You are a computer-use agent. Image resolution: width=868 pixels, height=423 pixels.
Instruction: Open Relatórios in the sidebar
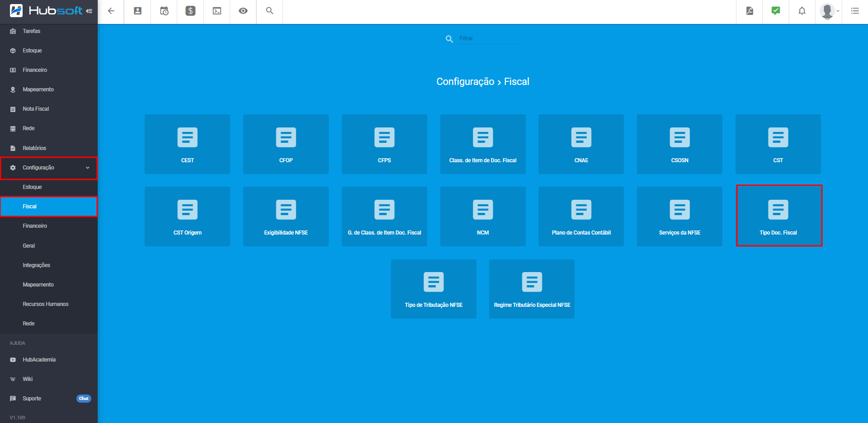[x=49, y=148]
